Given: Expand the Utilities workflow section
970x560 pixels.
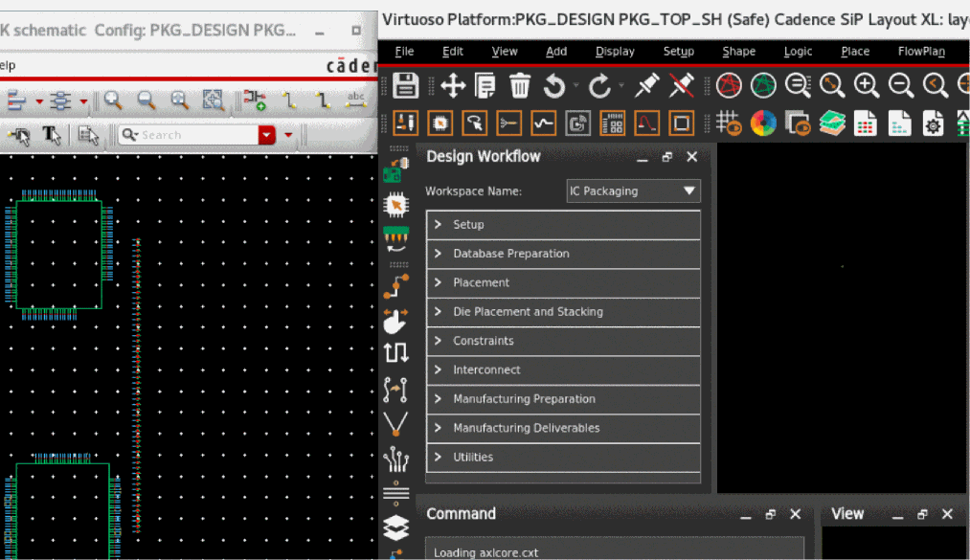Looking at the screenshot, I should tap(563, 457).
